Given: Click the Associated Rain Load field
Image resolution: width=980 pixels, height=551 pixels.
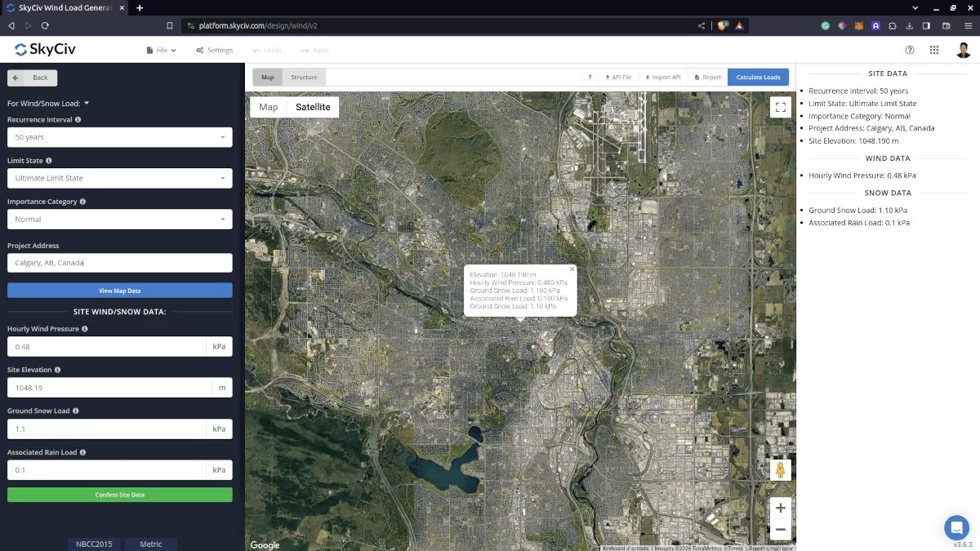Looking at the screenshot, I should click(106, 470).
